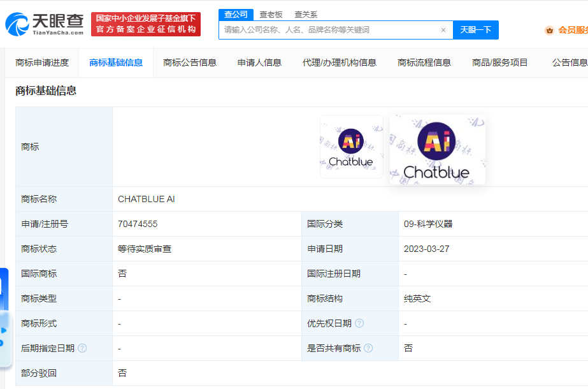Viewport: 588px width, 389px height.
Task: View the 商标流程信息 tab
Action: coord(424,62)
